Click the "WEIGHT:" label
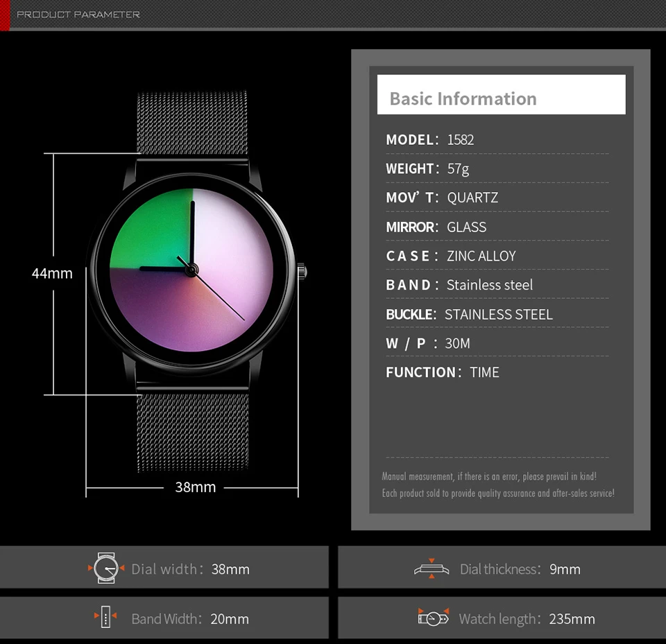This screenshot has width=666, height=644. (412, 169)
